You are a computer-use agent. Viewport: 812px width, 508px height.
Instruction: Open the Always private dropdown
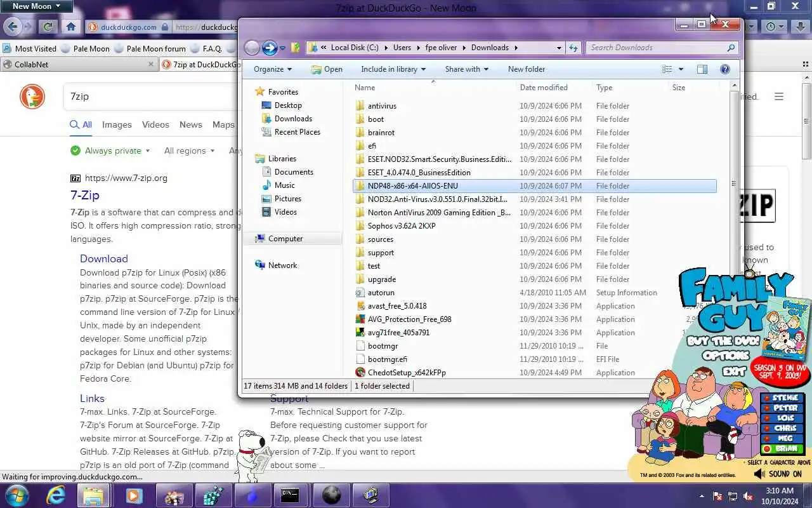click(x=110, y=151)
